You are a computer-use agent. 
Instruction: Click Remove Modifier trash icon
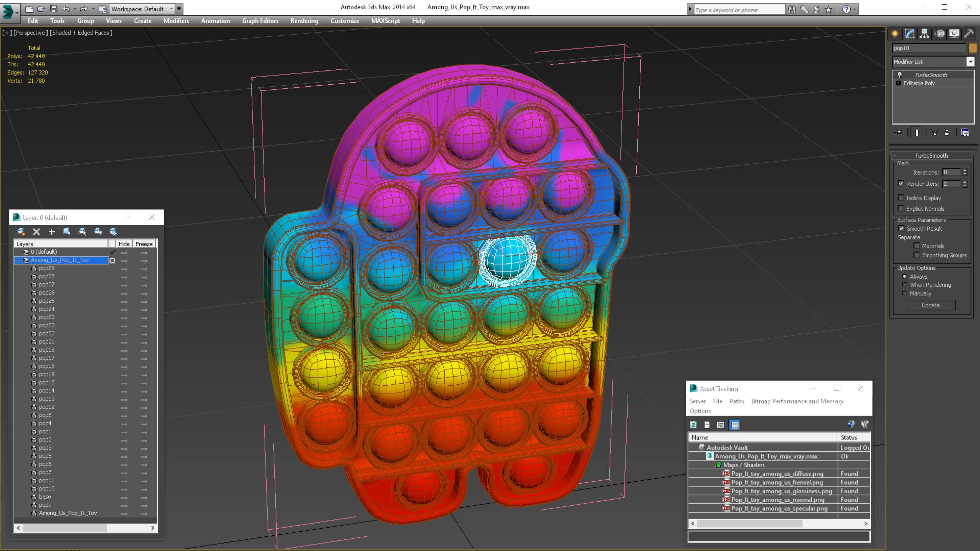coord(947,132)
